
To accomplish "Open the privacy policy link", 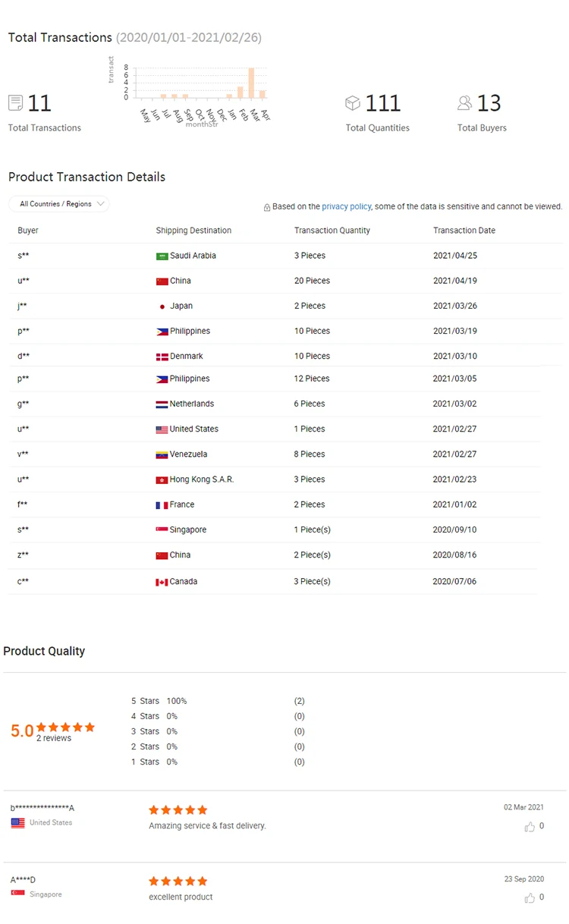I will (347, 206).
